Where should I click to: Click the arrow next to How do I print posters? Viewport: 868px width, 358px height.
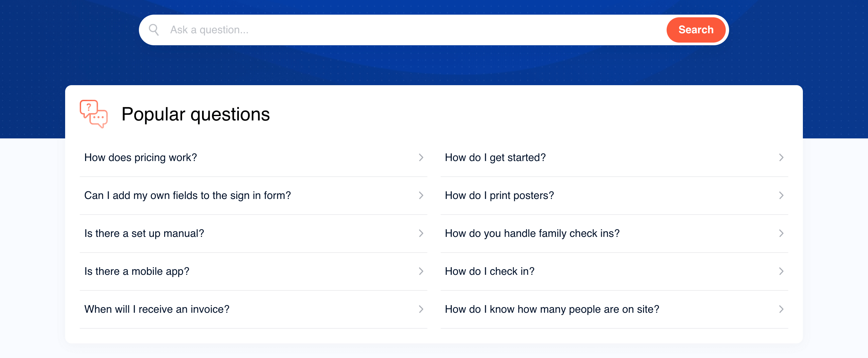[x=781, y=195]
